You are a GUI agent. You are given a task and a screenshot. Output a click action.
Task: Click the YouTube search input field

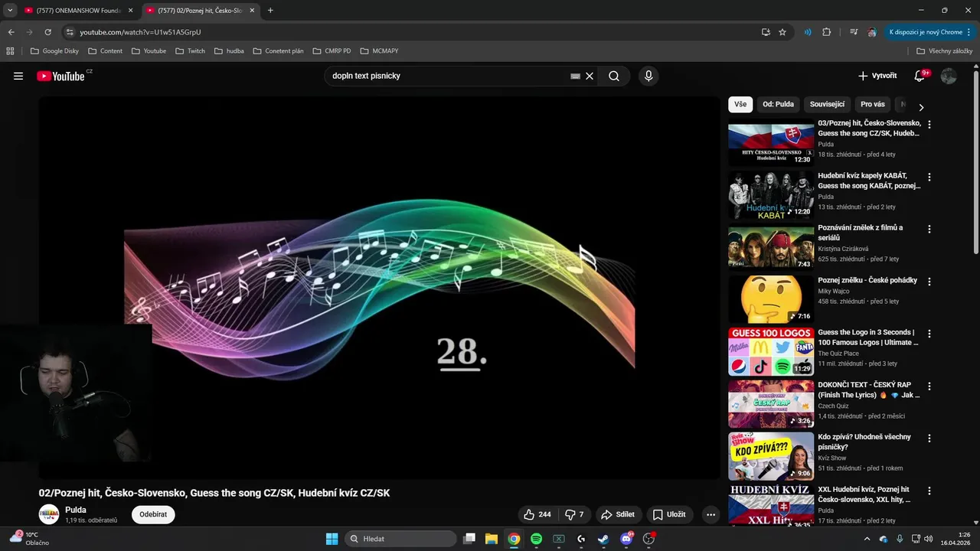tap(448, 76)
